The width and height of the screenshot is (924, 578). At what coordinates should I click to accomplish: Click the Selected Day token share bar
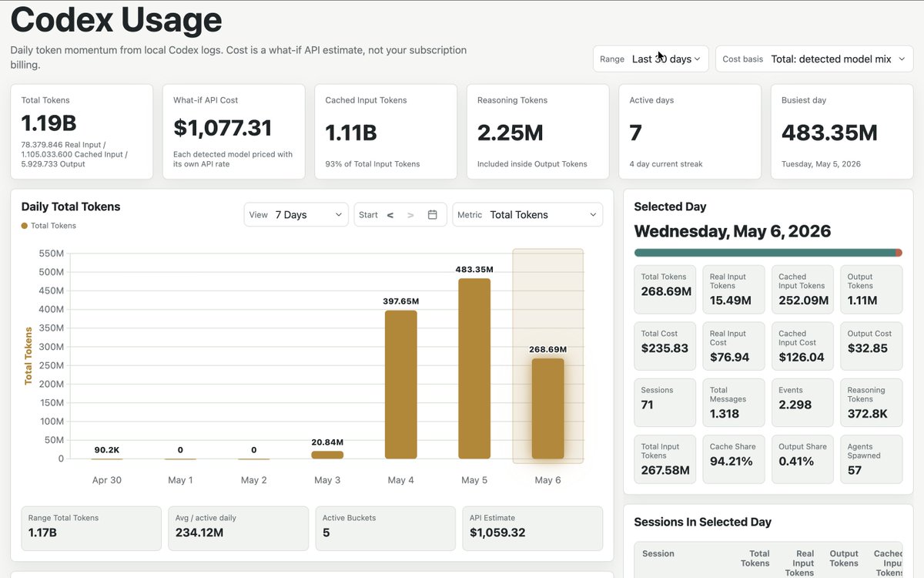tap(768, 253)
